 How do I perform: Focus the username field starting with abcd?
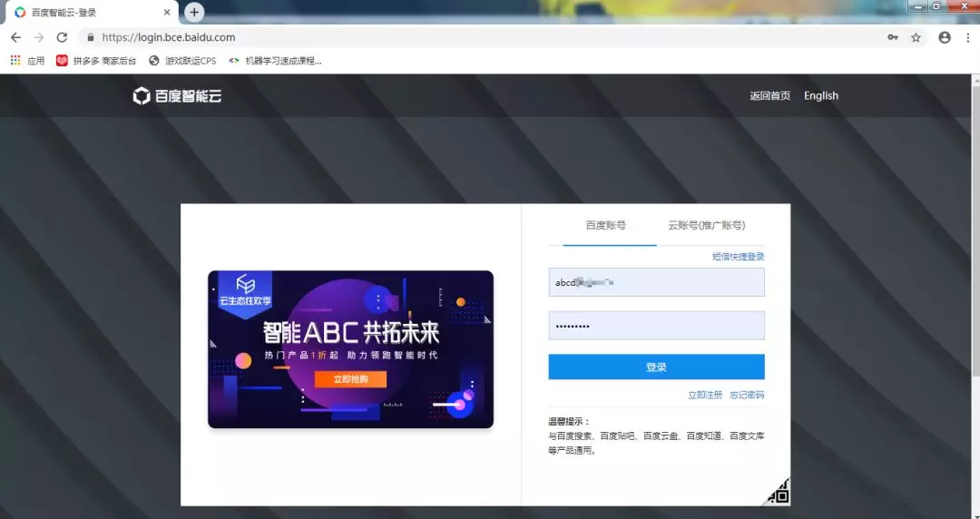point(656,282)
